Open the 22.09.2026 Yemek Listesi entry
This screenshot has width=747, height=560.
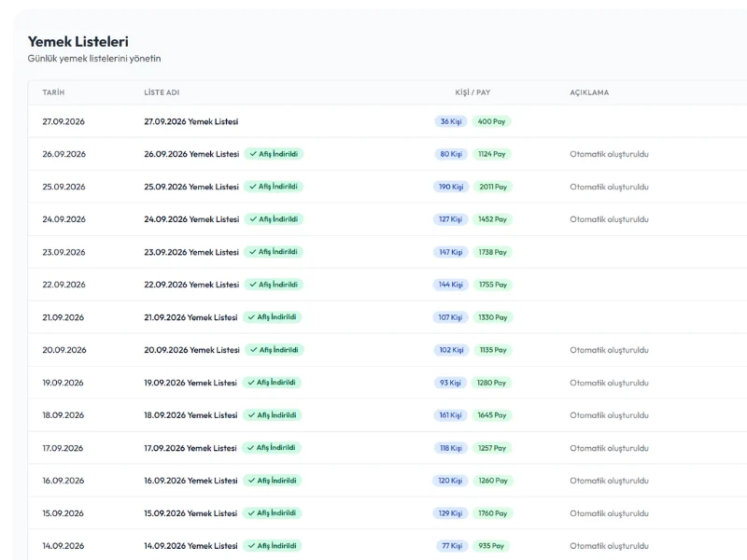[191, 285]
